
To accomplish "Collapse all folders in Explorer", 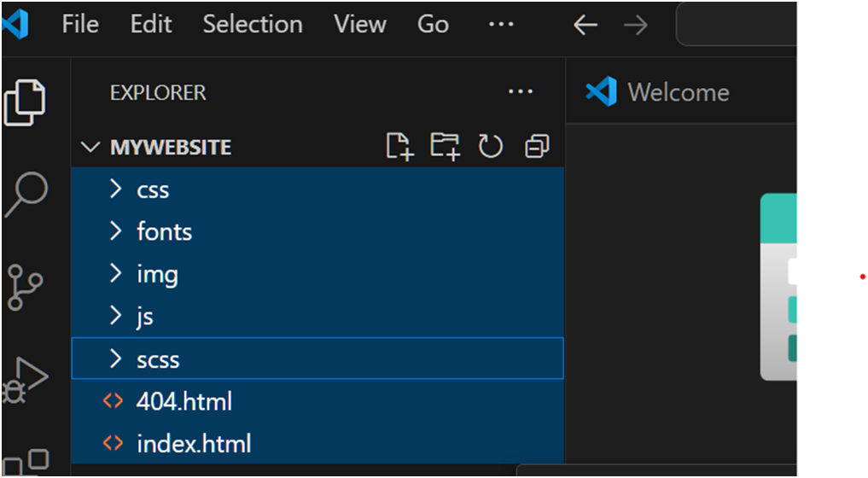I will [x=536, y=147].
